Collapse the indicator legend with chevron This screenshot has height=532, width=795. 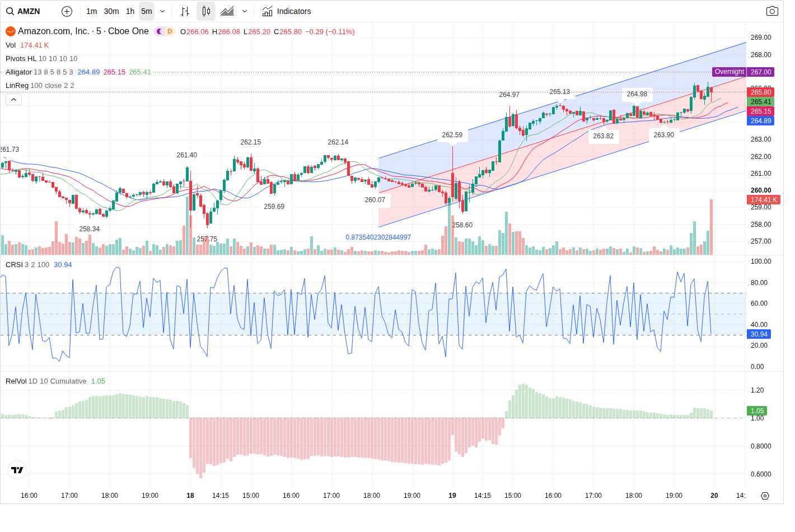(13, 99)
